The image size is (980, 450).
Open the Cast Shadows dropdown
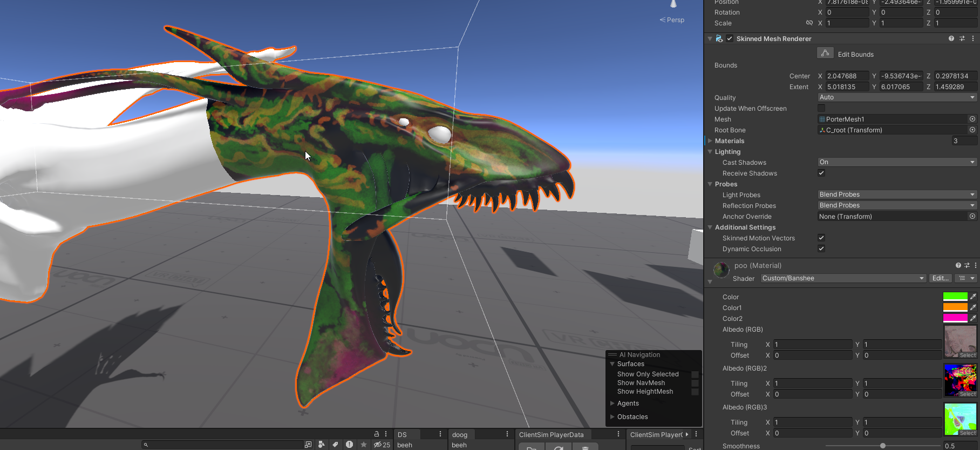click(x=897, y=163)
